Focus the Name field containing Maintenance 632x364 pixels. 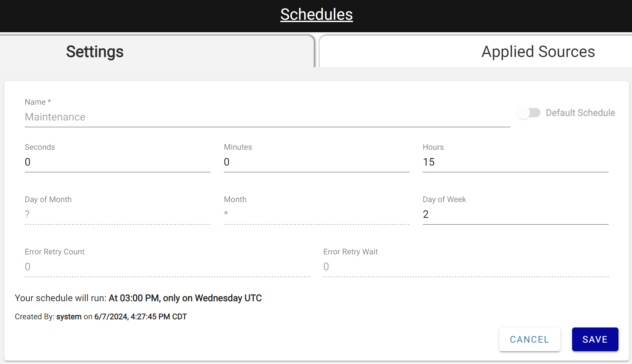(x=267, y=117)
